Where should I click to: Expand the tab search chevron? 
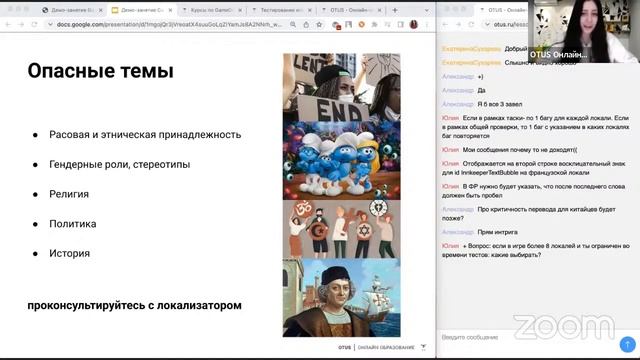tap(427, 10)
